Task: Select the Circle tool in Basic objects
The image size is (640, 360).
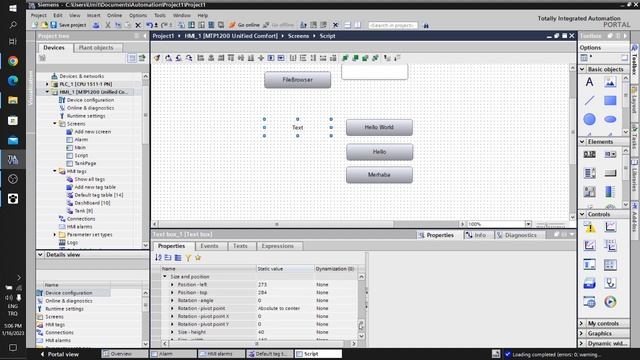Action: (589, 119)
